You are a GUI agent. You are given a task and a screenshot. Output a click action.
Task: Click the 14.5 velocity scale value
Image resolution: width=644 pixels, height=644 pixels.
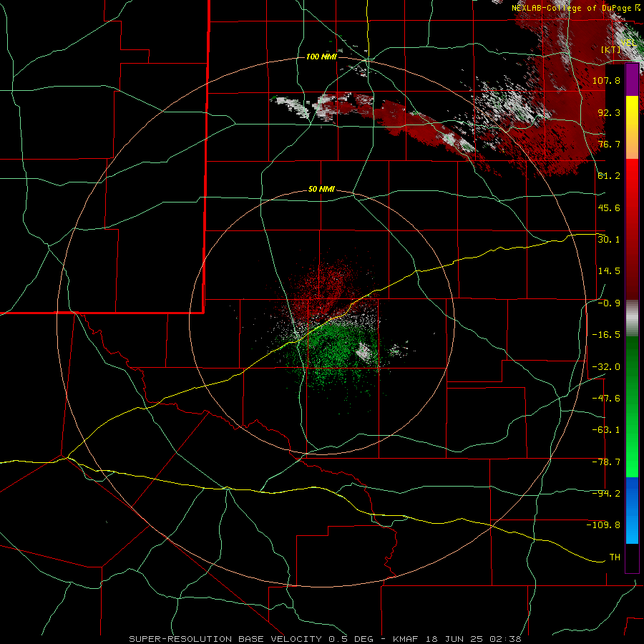(609, 271)
